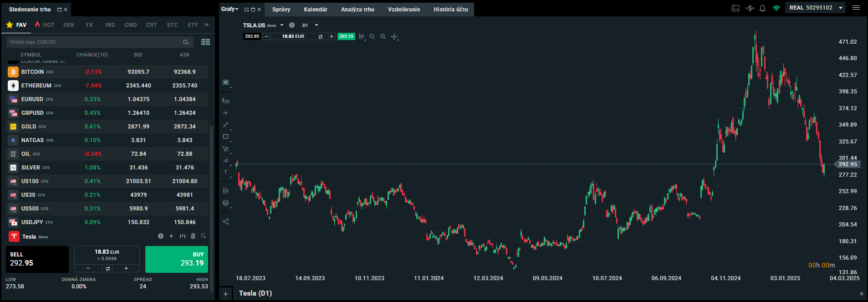Open the CMD category tab in watchlist

tap(131, 25)
